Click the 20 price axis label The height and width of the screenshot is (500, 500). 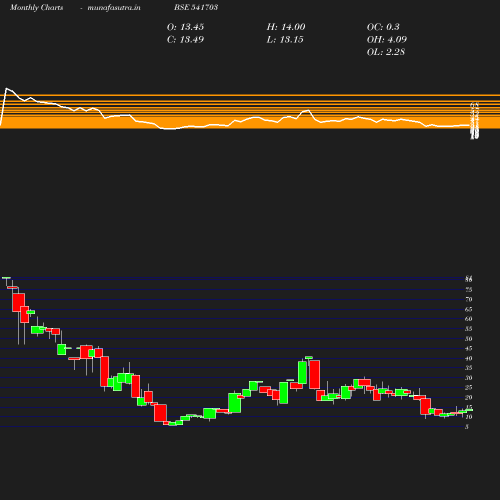click(x=469, y=397)
